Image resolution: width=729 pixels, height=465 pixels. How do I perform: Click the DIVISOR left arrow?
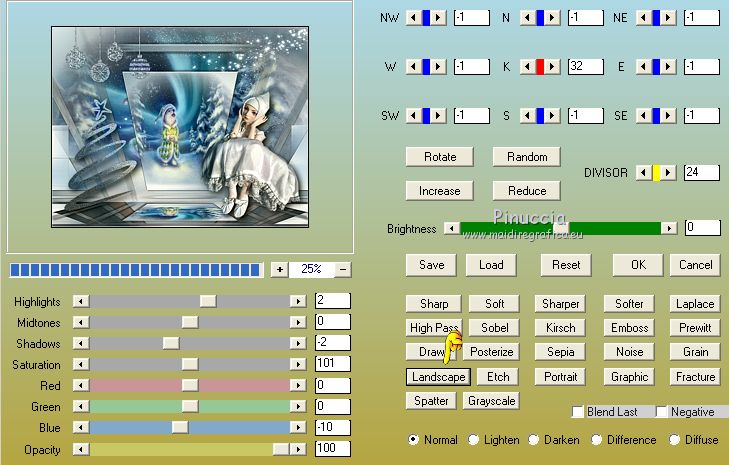(x=643, y=173)
